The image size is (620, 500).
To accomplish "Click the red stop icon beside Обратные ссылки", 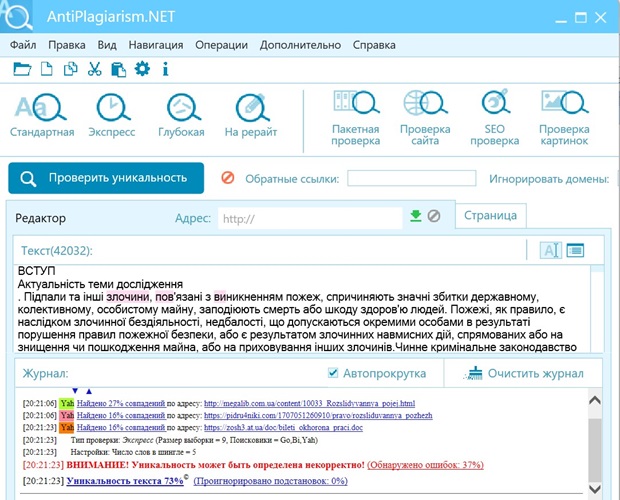I will (x=228, y=178).
